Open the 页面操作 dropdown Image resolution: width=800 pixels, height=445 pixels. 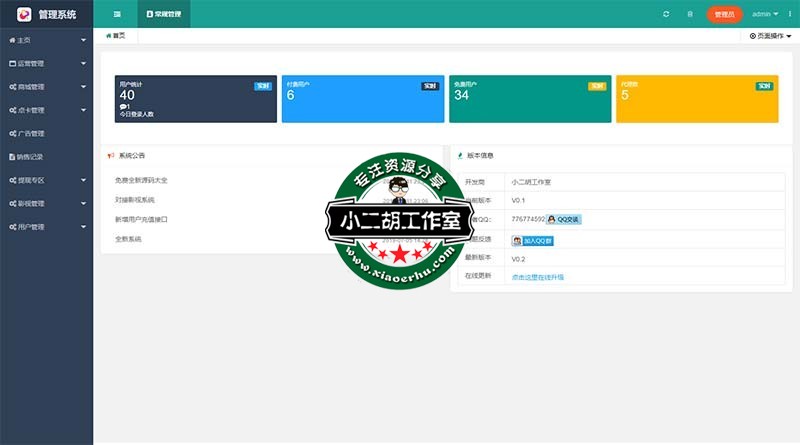770,36
